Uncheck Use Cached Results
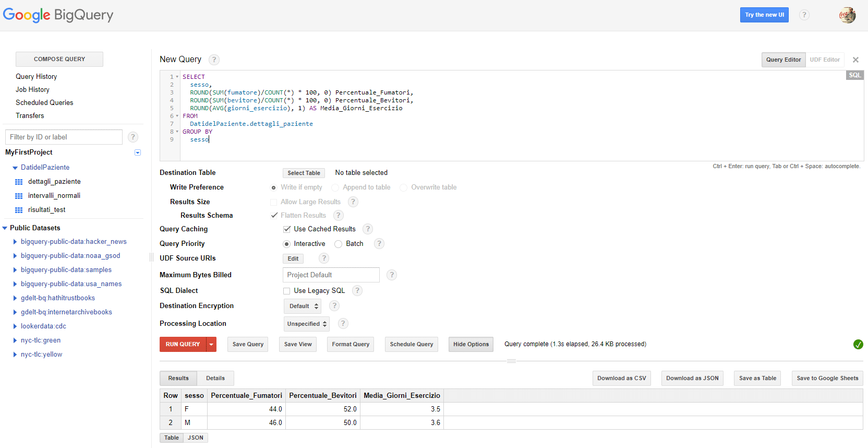This screenshot has height=448, width=868. [x=286, y=229]
